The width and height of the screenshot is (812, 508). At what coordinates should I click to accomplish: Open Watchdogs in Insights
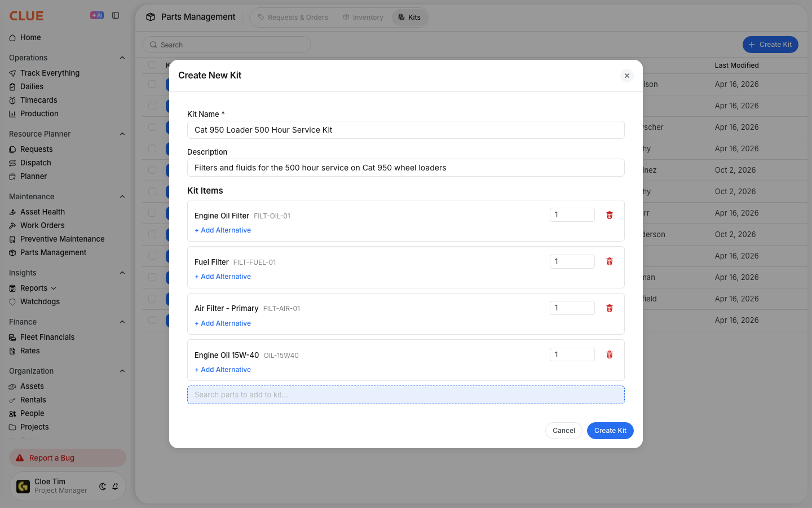tap(39, 301)
